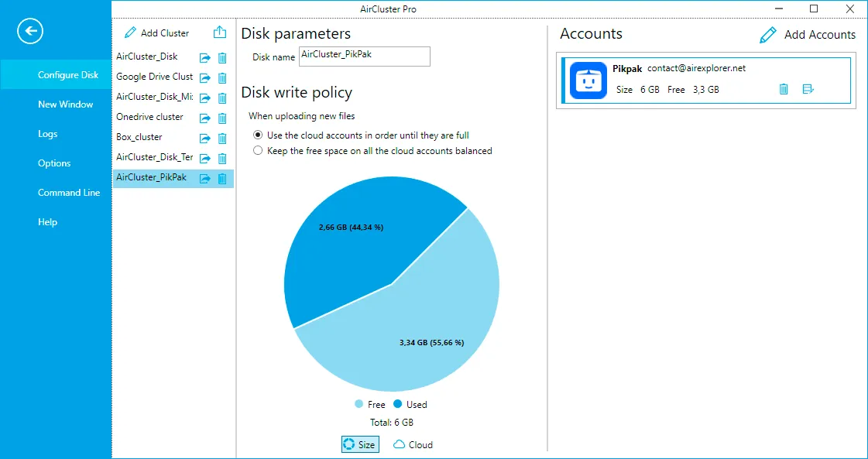
Task: Select AirCluster_PikPak cluster name
Action: click(151, 178)
